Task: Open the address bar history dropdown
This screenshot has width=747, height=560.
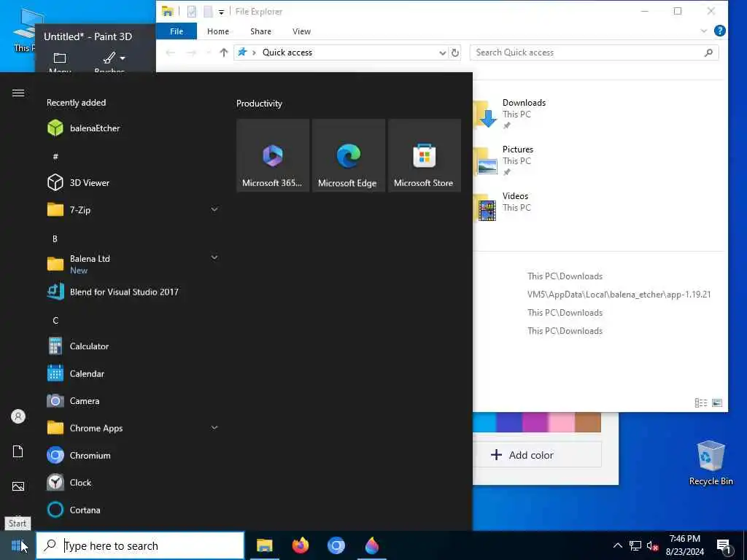Action: pyautogui.click(x=443, y=52)
